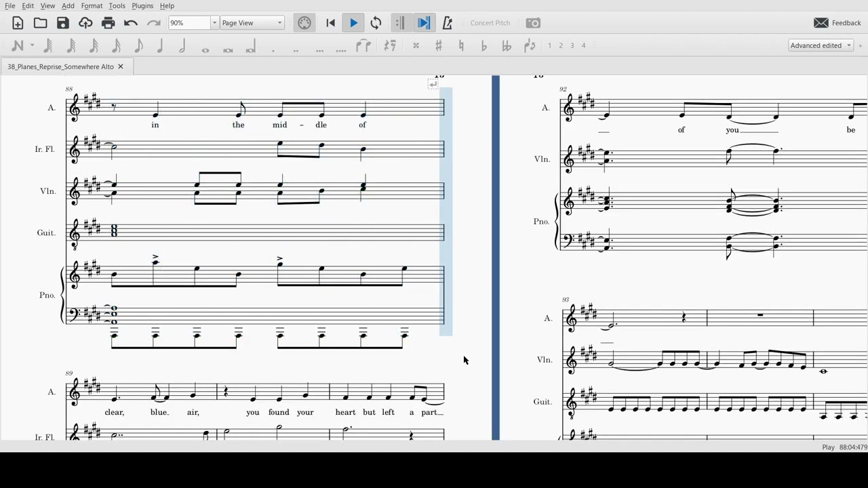Open the File menu
Screen dimensions: 868x488
tap(10, 6)
